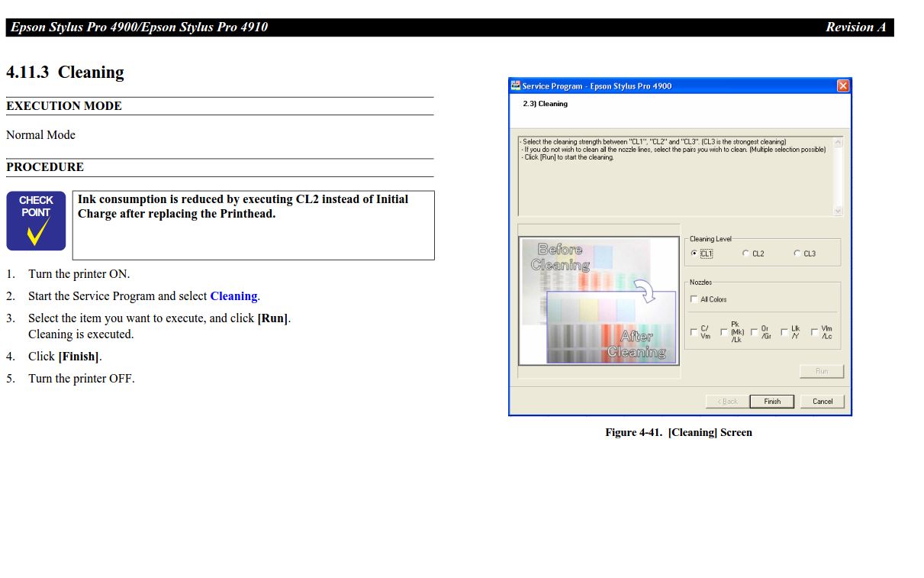Close the Service Program dialog window
The image size is (924, 578).
842,86
